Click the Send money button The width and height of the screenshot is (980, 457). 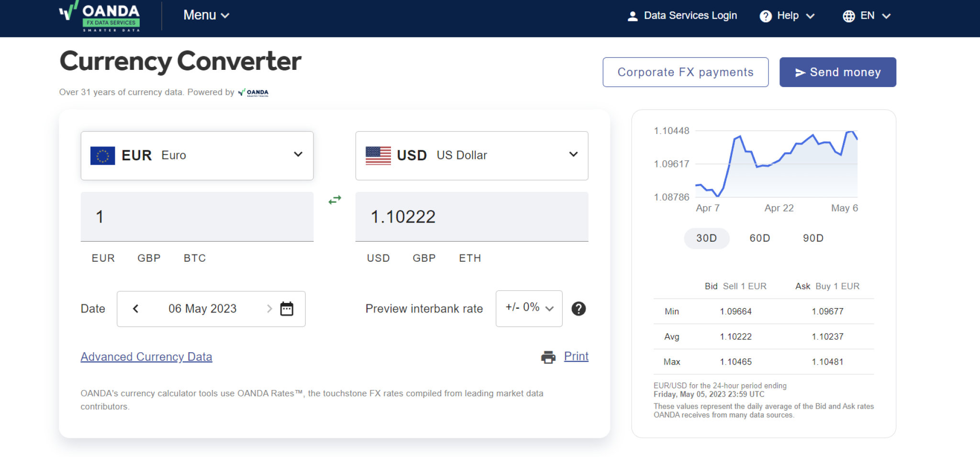point(838,72)
